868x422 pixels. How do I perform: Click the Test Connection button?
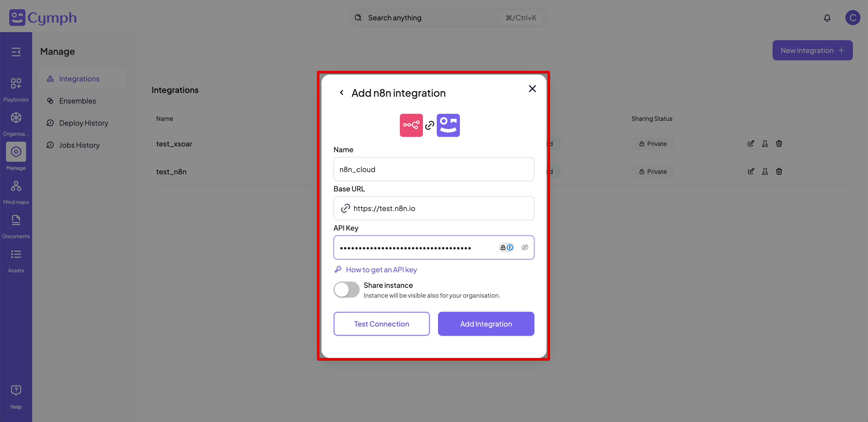(382, 324)
